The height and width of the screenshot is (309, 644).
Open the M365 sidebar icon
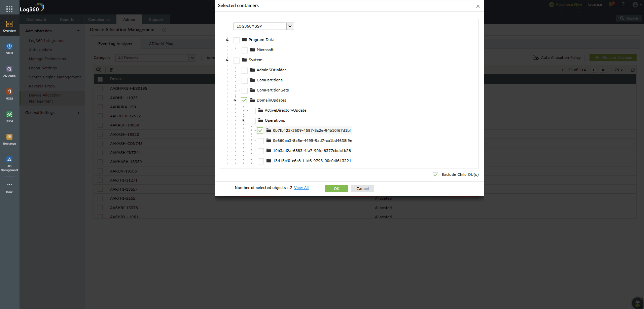tap(9, 94)
